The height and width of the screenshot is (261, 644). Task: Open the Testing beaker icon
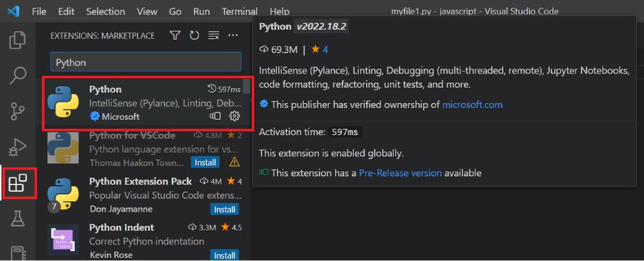point(18,218)
